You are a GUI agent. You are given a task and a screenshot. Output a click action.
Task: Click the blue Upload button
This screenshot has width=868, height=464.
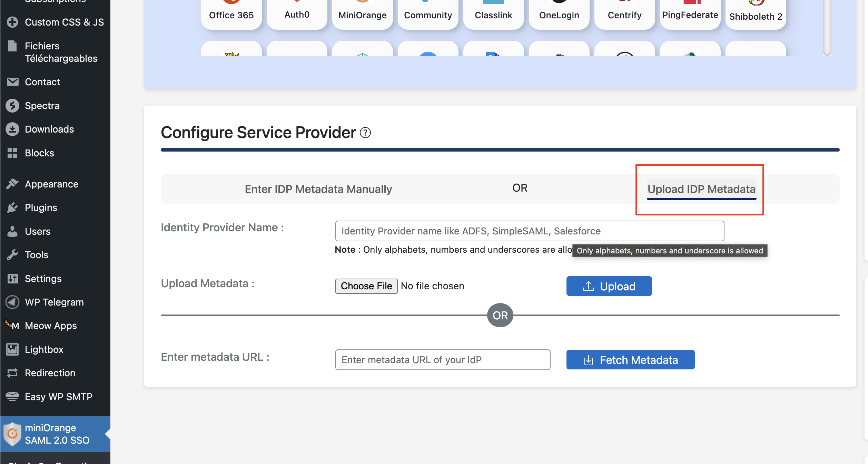click(609, 286)
